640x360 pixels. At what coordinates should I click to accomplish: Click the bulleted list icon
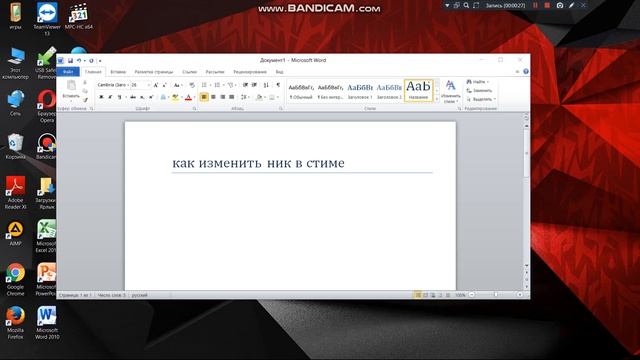coord(204,85)
